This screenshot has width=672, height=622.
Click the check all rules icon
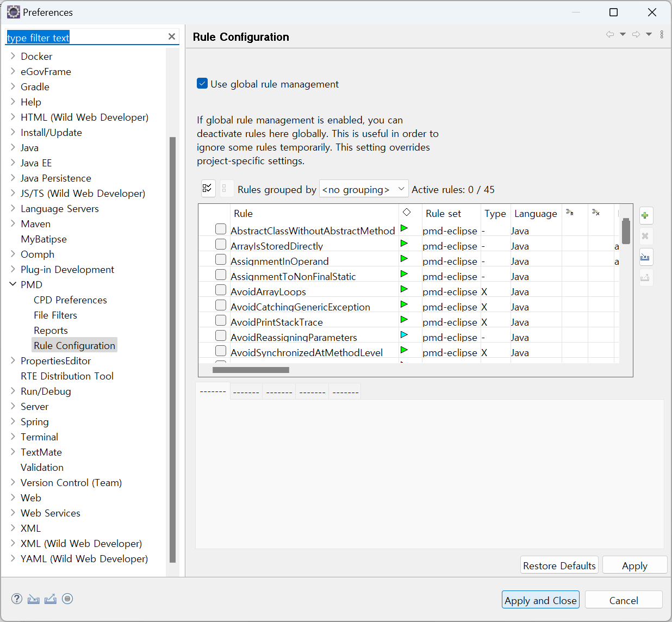[208, 189]
